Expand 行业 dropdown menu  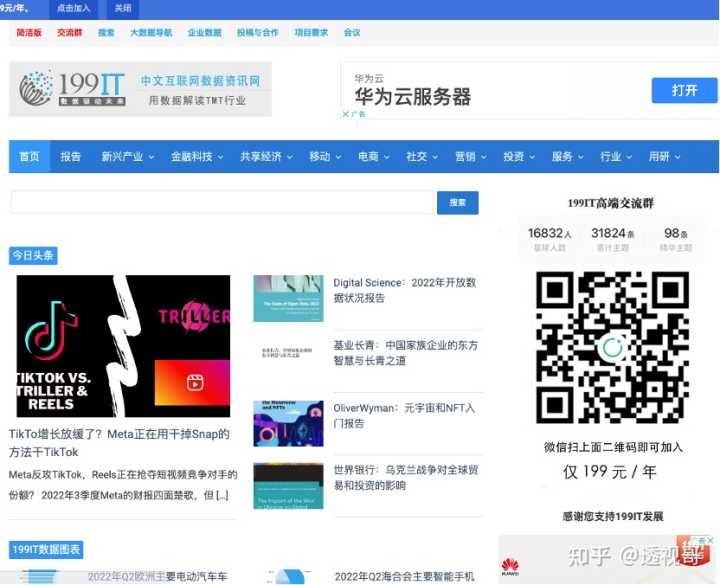click(x=616, y=157)
